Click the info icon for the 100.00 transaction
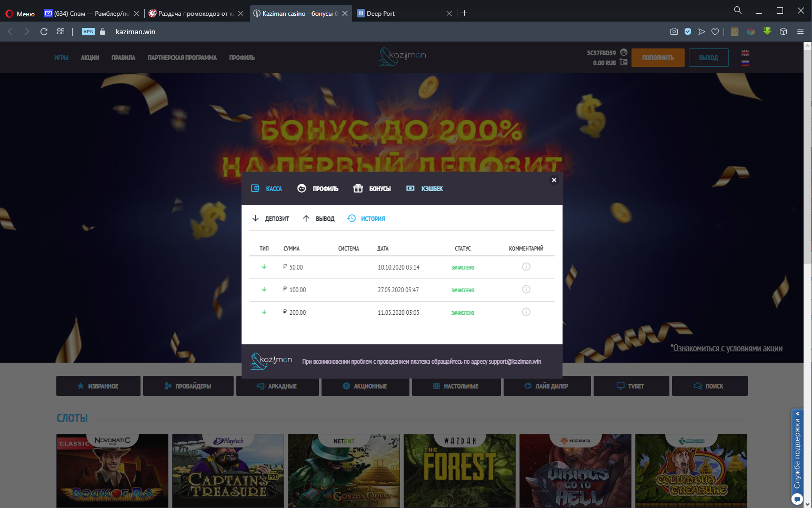Viewport: 812px width, 508px height. pyautogui.click(x=526, y=290)
